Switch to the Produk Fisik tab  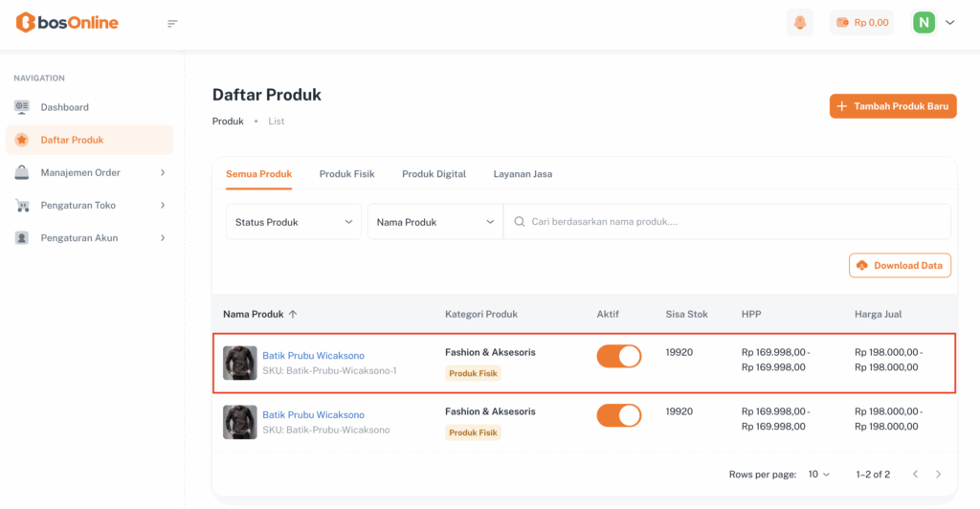point(346,174)
